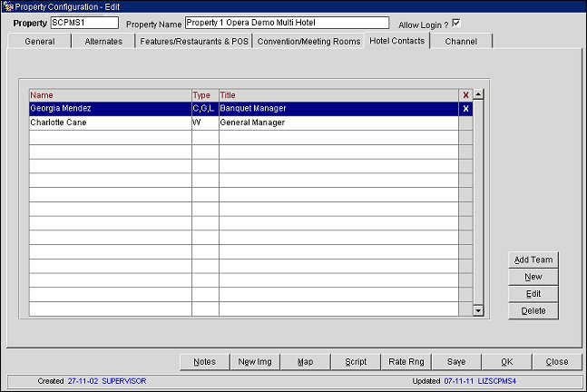Switch to the General tab
This screenshot has height=392, width=587.
pos(39,41)
